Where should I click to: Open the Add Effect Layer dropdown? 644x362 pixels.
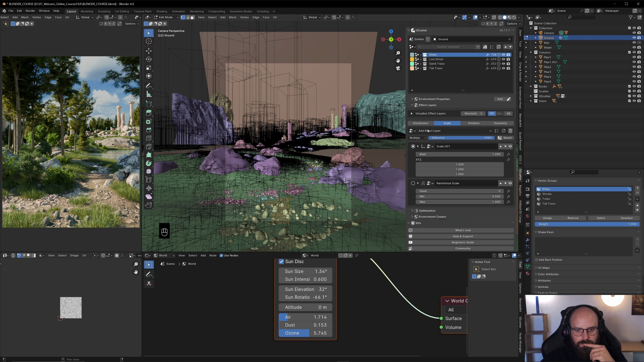[x=454, y=131]
